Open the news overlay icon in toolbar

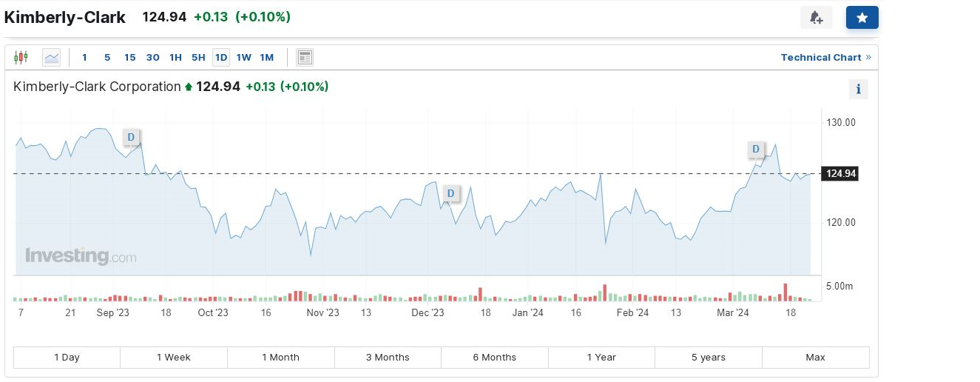(x=305, y=57)
